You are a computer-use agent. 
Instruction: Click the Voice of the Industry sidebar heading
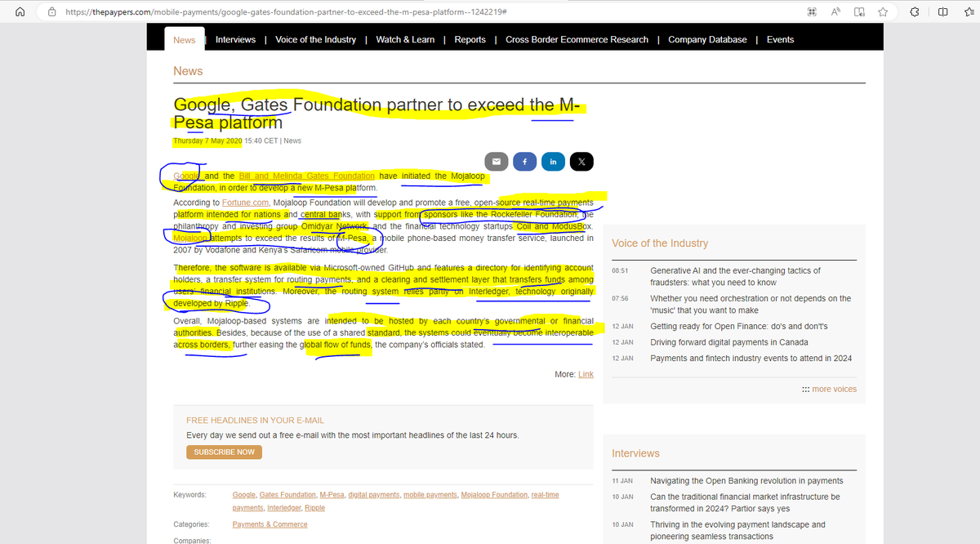tap(660, 243)
